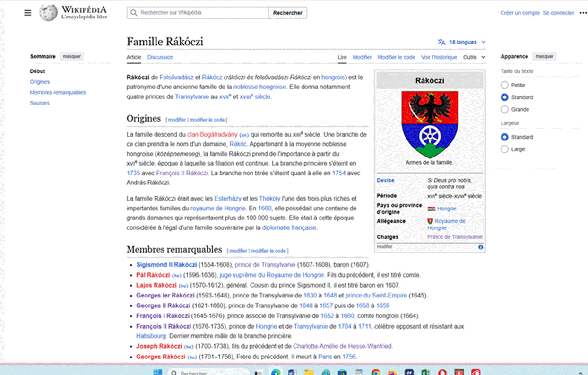Open Microsoft Edge from the taskbar
The width and height of the screenshot is (588, 375).
pyautogui.click(x=276, y=372)
